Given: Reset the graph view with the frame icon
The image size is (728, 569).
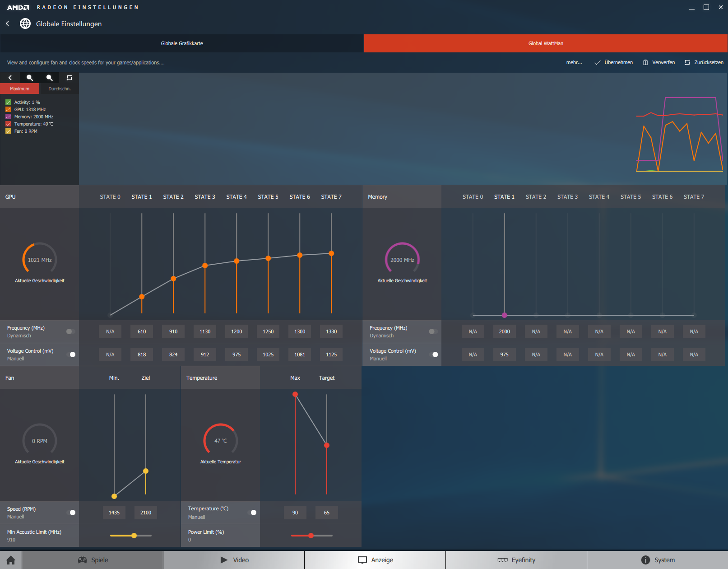Looking at the screenshot, I should click(x=69, y=78).
